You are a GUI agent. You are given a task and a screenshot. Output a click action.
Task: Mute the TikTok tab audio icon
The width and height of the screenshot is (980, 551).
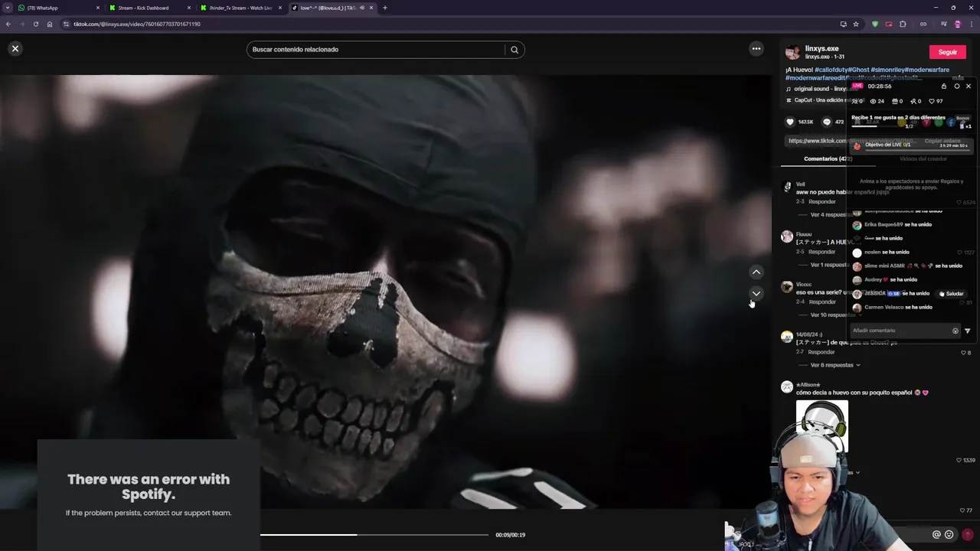pos(362,8)
